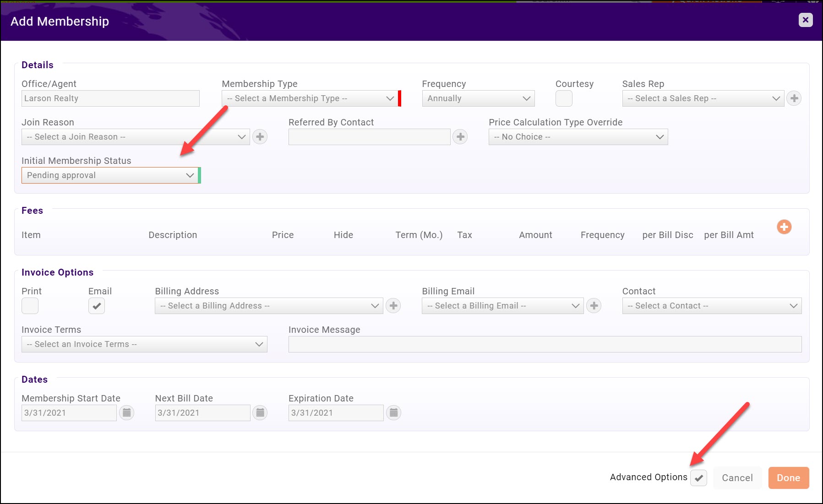The width and height of the screenshot is (823, 504).
Task: Toggle the Advanced Options checkbox
Action: pos(698,478)
